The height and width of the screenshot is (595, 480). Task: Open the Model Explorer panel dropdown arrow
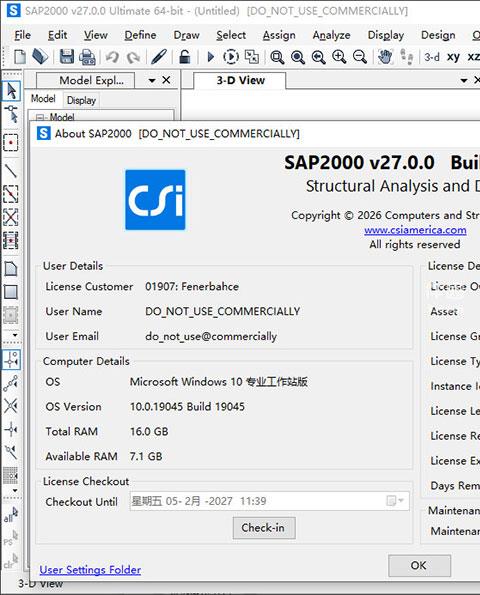click(x=152, y=80)
